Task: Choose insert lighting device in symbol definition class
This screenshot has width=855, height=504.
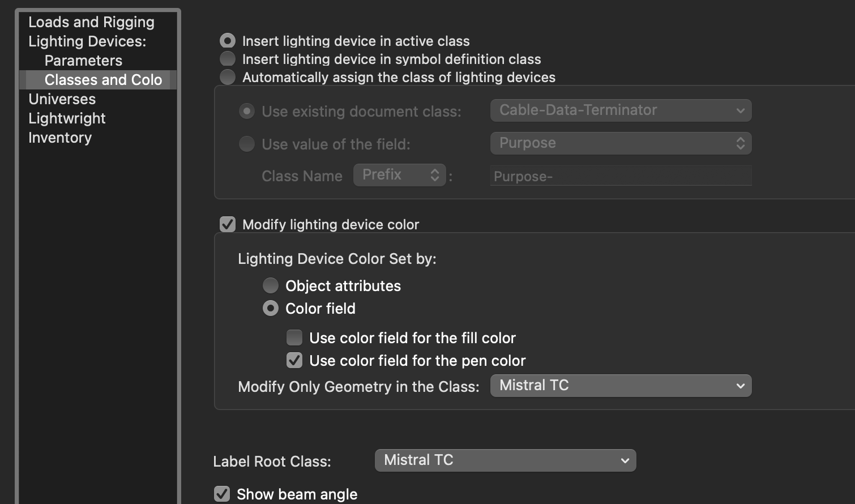Action: (x=227, y=58)
